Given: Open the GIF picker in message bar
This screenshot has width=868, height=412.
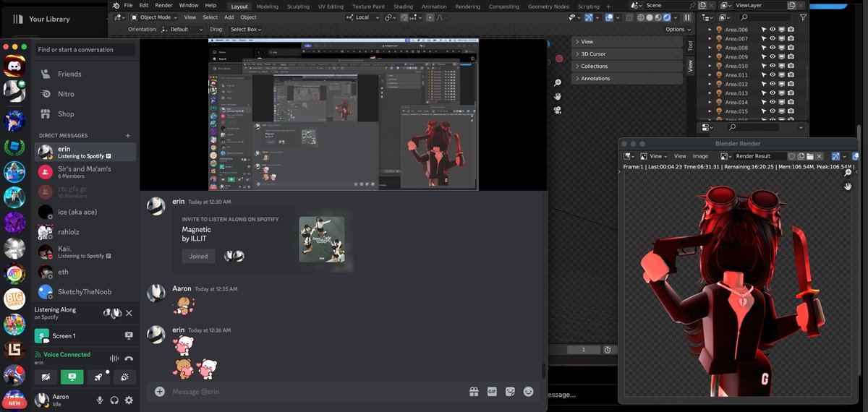Looking at the screenshot, I should 492,391.
